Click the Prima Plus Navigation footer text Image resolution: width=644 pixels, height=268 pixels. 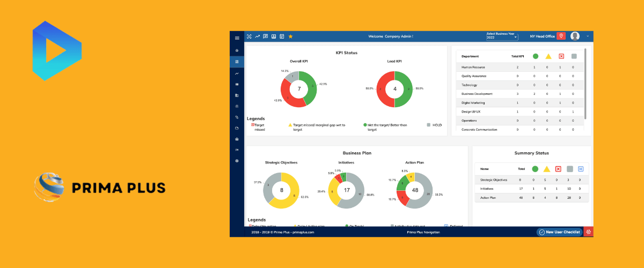coord(423,232)
